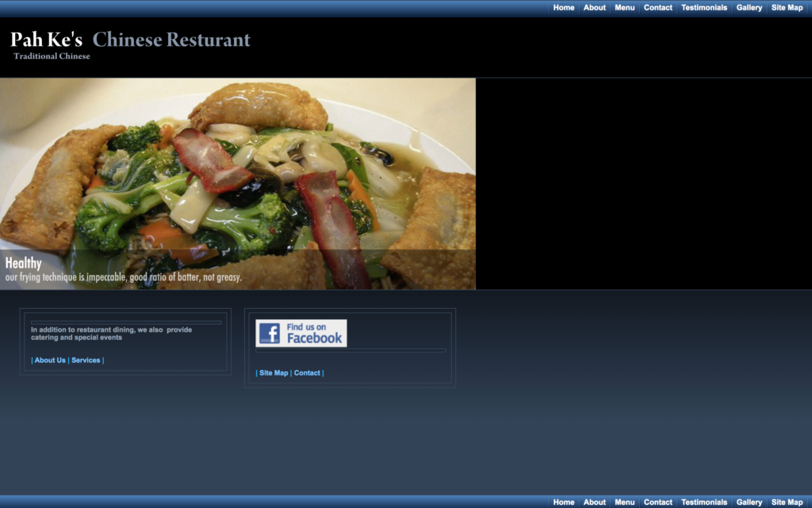Click Site Map link below Facebook badge
Image resolution: width=812 pixels, height=508 pixels.
[x=274, y=373]
